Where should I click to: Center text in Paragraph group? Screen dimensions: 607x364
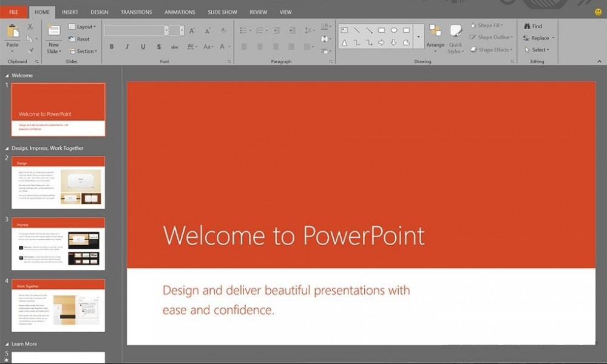coord(260,47)
